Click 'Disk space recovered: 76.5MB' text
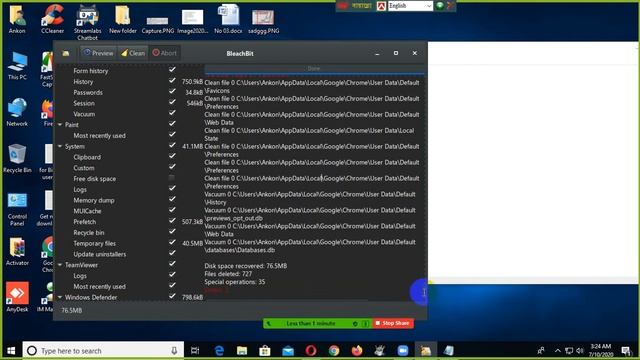The width and height of the screenshot is (640, 360). (x=245, y=266)
